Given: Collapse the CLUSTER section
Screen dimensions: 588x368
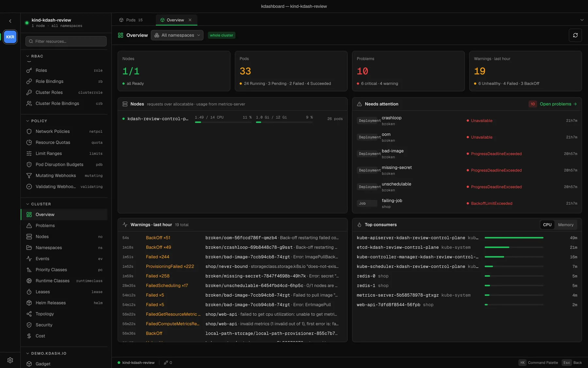Looking at the screenshot, I should pos(39,204).
